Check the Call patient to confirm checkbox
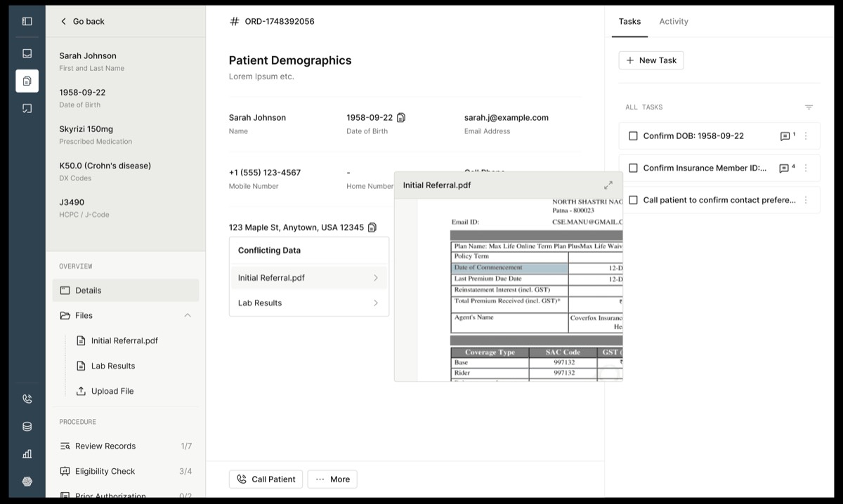This screenshot has width=843, height=504. point(633,200)
